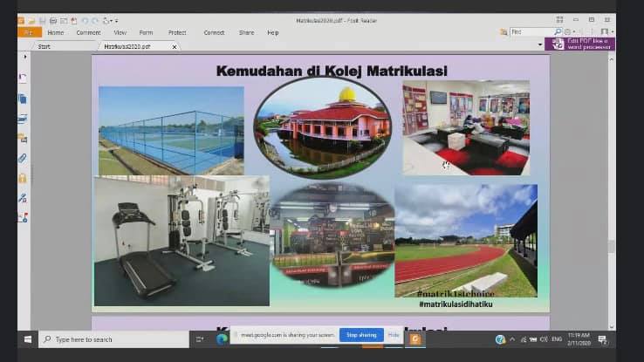The image size is (644, 362).
Task: Open the tab list dropdown arrow
Action: (539, 44)
